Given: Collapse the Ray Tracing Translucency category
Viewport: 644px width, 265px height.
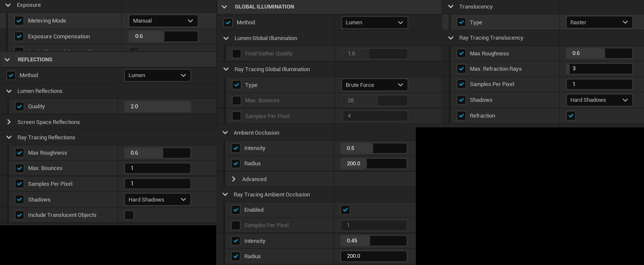Looking at the screenshot, I should [451, 38].
